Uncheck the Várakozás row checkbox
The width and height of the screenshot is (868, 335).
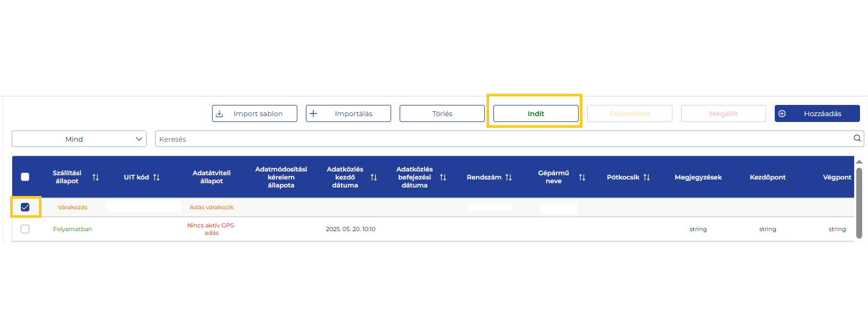point(25,207)
